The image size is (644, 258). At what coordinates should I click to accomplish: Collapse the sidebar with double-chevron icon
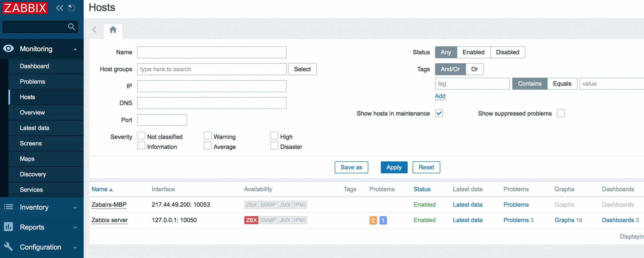[x=60, y=8]
